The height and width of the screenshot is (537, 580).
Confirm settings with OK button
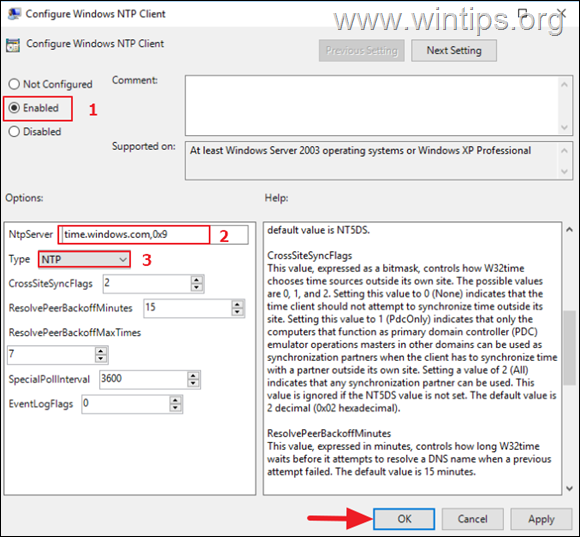pos(404,519)
